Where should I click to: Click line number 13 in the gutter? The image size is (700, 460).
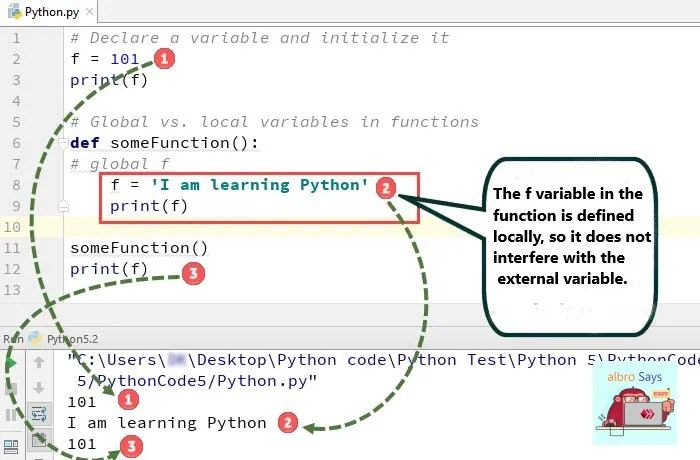pyautogui.click(x=12, y=290)
